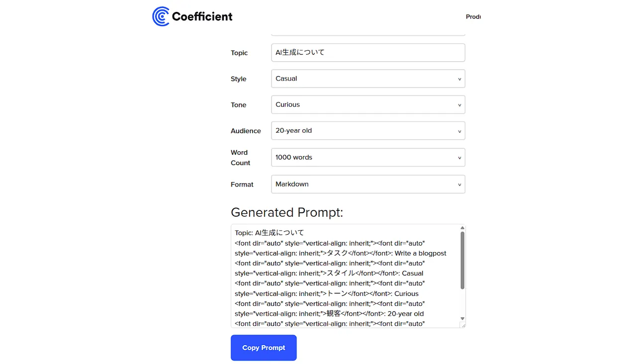
Task: Open the Audience dropdown showing 20-year old
Action: (368, 131)
